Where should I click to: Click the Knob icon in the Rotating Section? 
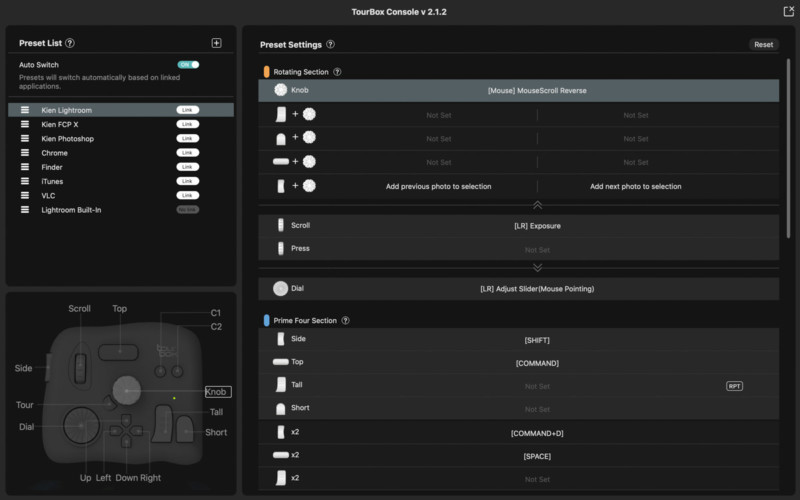click(x=281, y=90)
